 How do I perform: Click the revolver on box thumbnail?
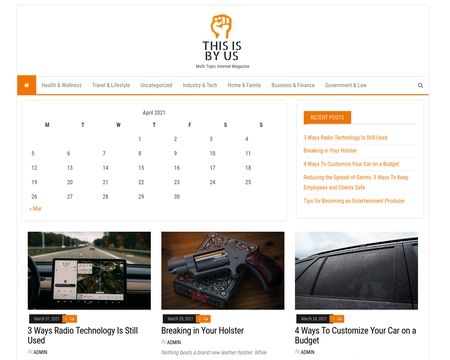(223, 271)
